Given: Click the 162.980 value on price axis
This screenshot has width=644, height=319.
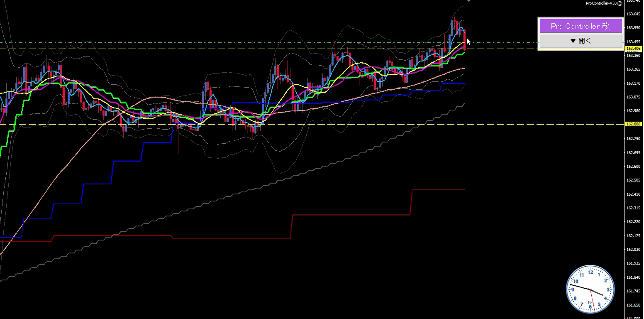Looking at the screenshot, I should pos(633,111).
